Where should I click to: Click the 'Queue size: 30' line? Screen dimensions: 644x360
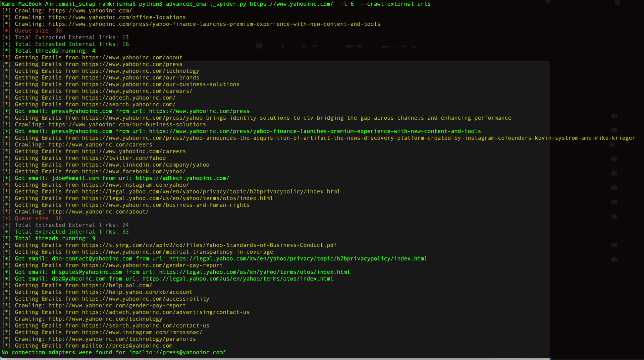(x=32, y=31)
